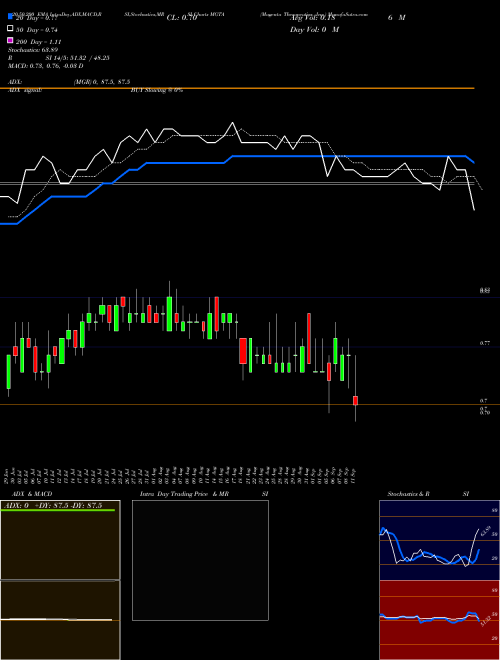
Task: Click the blue Stochastics mini chart
Action: pyautogui.click(x=439, y=540)
